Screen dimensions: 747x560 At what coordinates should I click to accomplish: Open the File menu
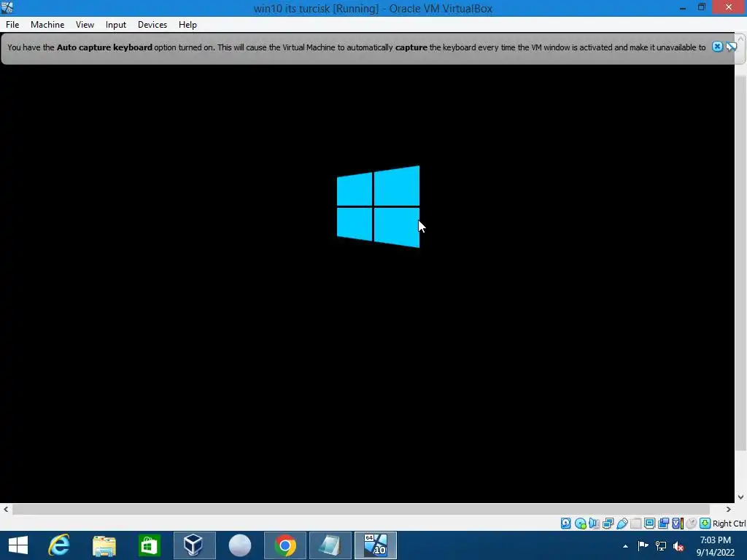click(12, 25)
